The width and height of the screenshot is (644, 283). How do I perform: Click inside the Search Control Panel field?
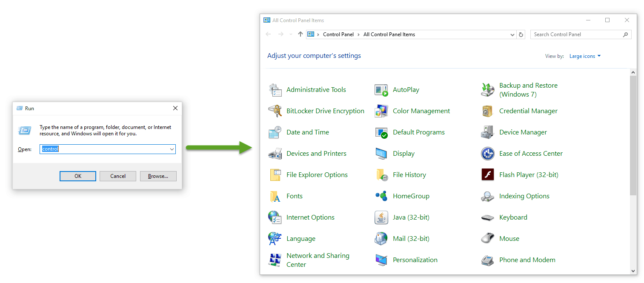click(575, 34)
